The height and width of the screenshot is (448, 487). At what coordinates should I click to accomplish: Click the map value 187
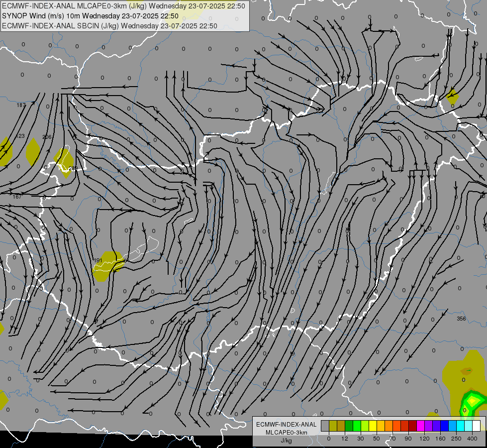21,106
